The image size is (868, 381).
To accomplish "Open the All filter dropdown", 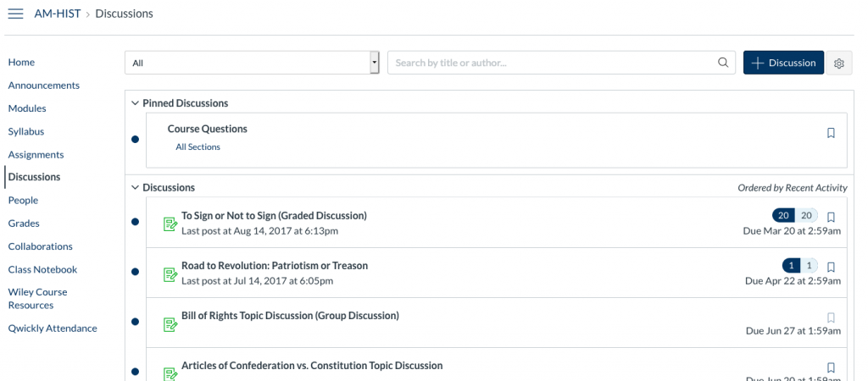I will pyautogui.click(x=252, y=63).
